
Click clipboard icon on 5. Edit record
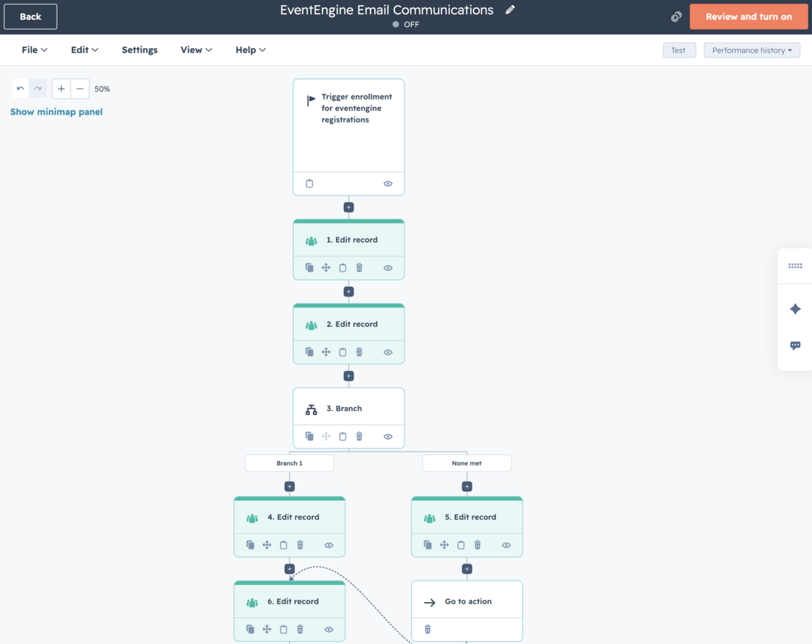click(x=461, y=544)
